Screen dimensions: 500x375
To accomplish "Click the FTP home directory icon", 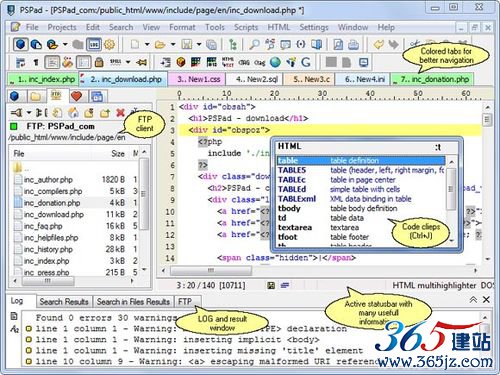I will pyautogui.click(x=73, y=113).
